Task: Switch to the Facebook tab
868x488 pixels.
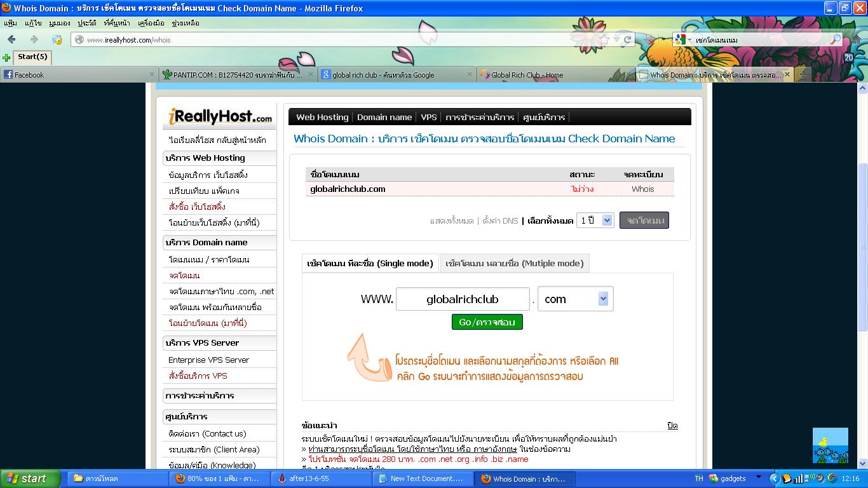Action: pyautogui.click(x=79, y=74)
